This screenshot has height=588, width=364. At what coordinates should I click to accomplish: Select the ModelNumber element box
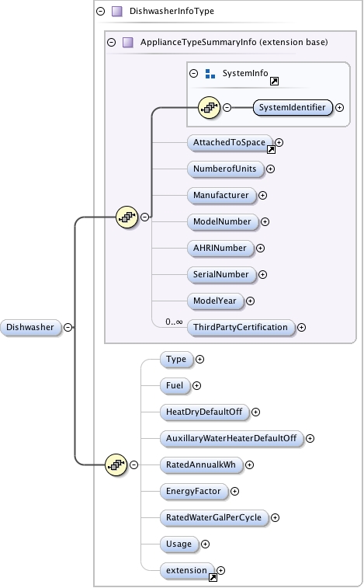(222, 222)
